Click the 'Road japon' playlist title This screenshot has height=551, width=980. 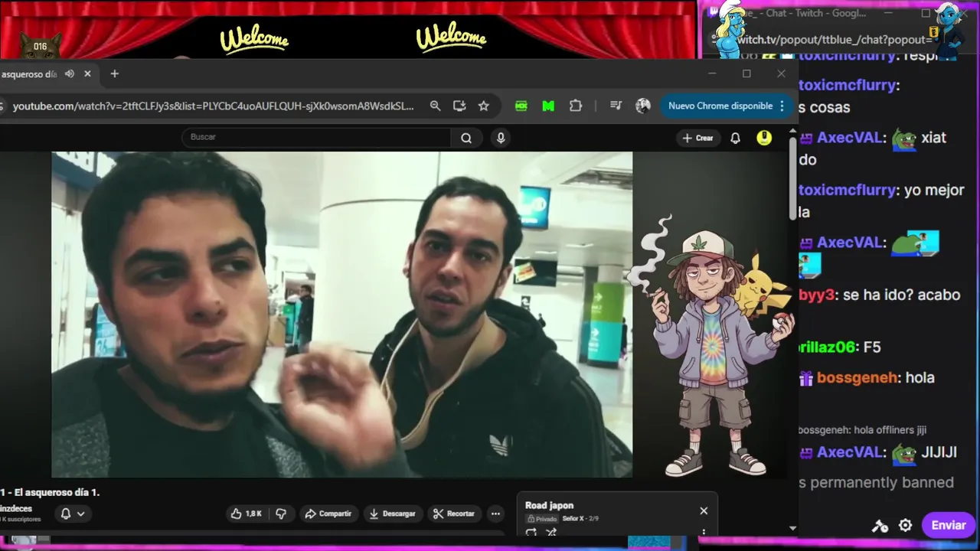[x=549, y=505]
